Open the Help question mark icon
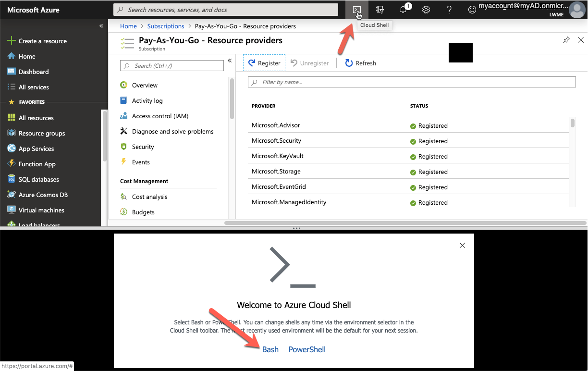This screenshot has width=588, height=371. pyautogui.click(x=449, y=10)
